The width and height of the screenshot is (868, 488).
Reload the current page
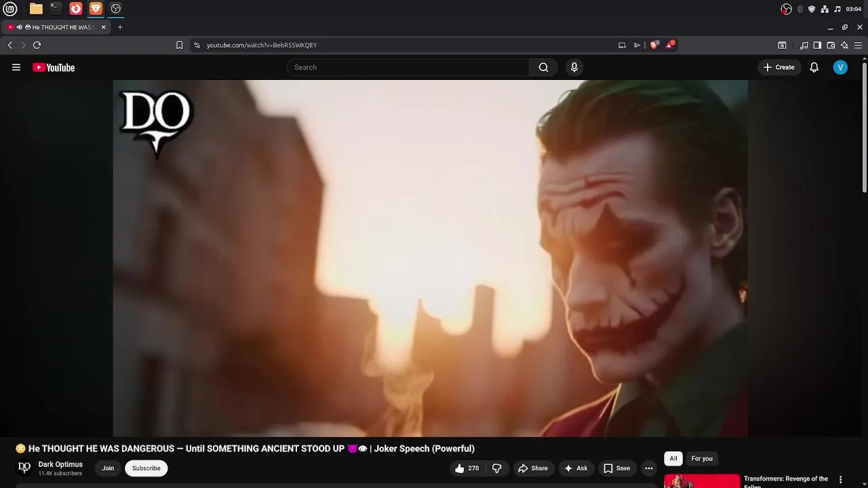37,45
